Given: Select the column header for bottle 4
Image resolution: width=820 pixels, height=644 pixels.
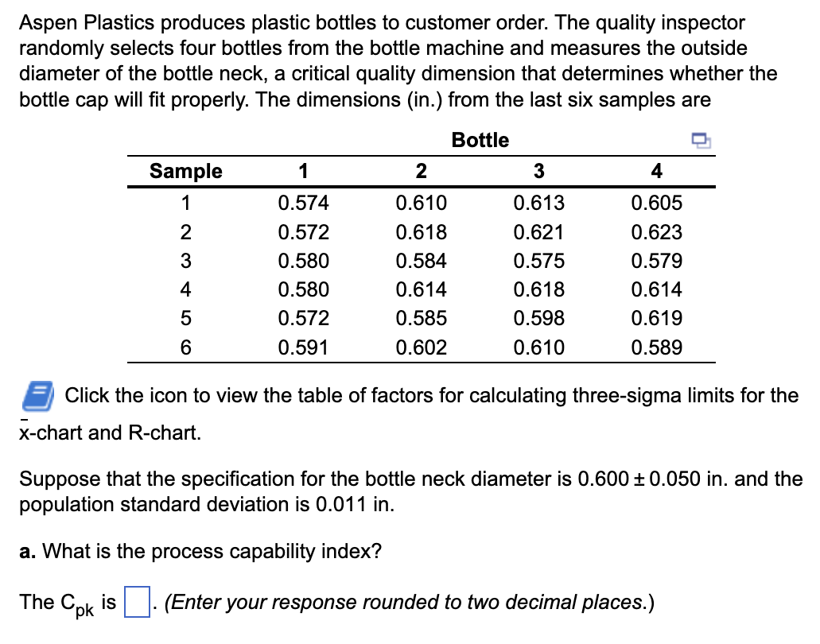Looking at the screenshot, I should coord(656,171).
